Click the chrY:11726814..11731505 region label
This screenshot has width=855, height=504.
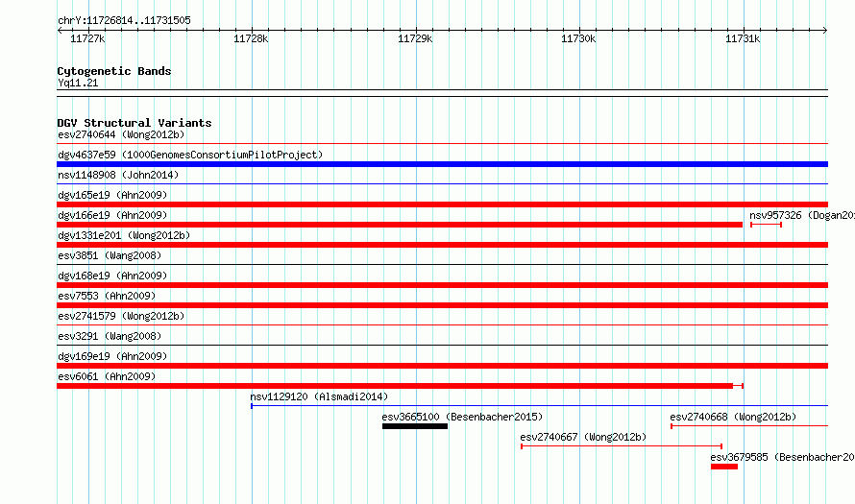124,21
